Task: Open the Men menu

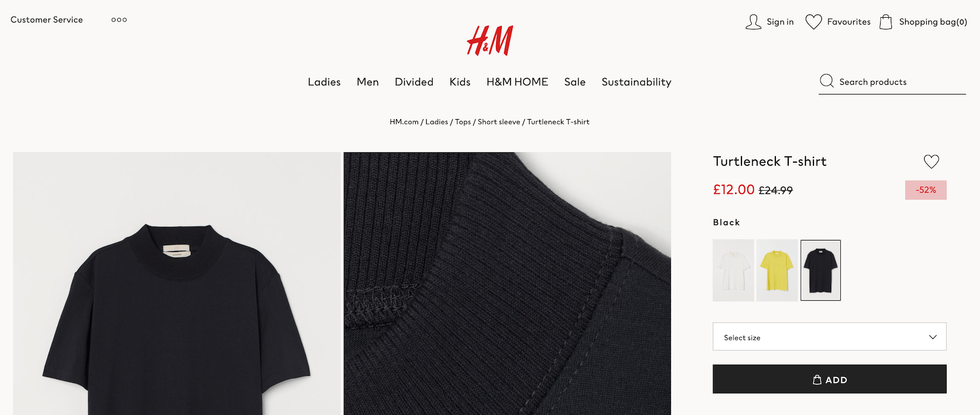Action: tap(367, 82)
